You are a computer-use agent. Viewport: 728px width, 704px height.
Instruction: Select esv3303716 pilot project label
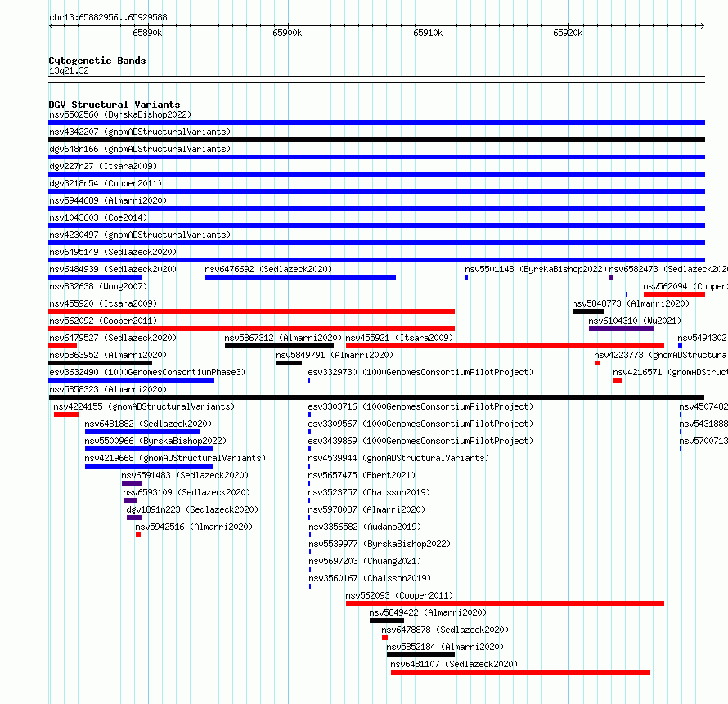coord(420,406)
